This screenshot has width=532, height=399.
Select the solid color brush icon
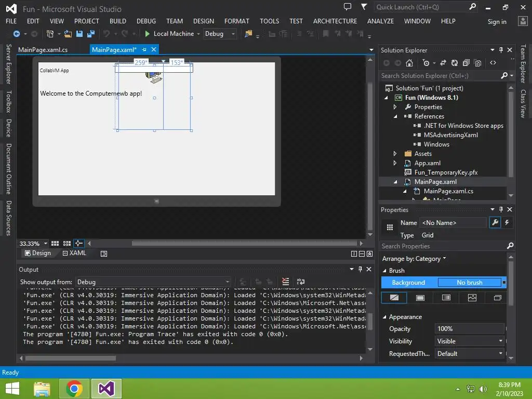420,298
